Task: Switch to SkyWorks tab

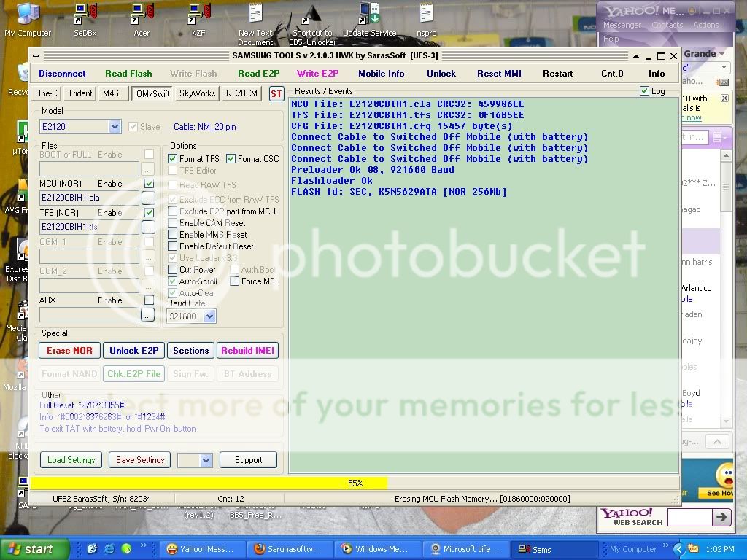Action: [198, 93]
